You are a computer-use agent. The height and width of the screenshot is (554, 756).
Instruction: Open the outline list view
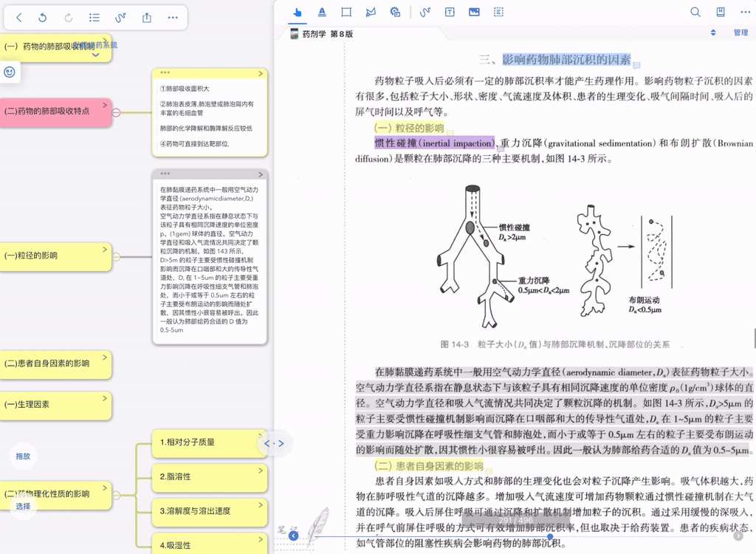pos(94,18)
